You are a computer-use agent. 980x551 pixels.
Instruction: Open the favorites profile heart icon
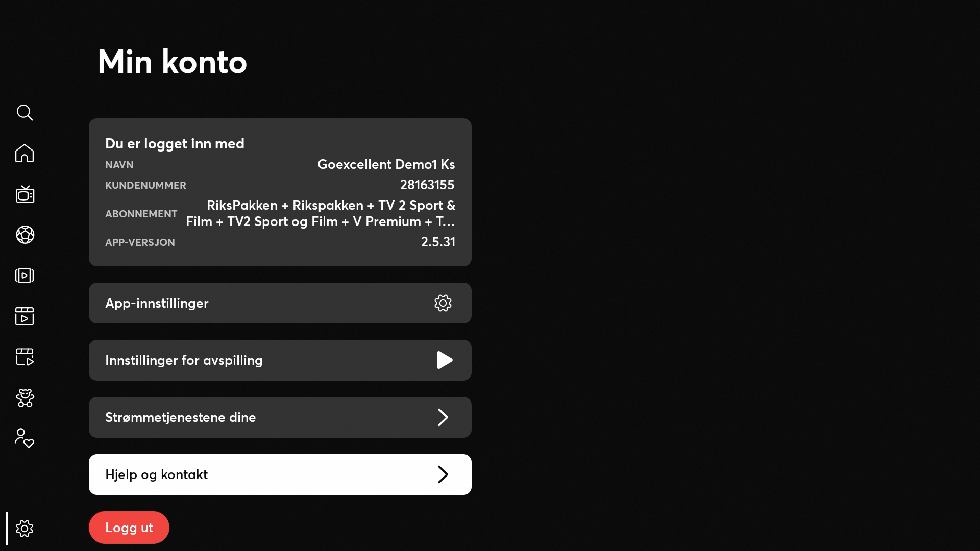click(x=24, y=438)
